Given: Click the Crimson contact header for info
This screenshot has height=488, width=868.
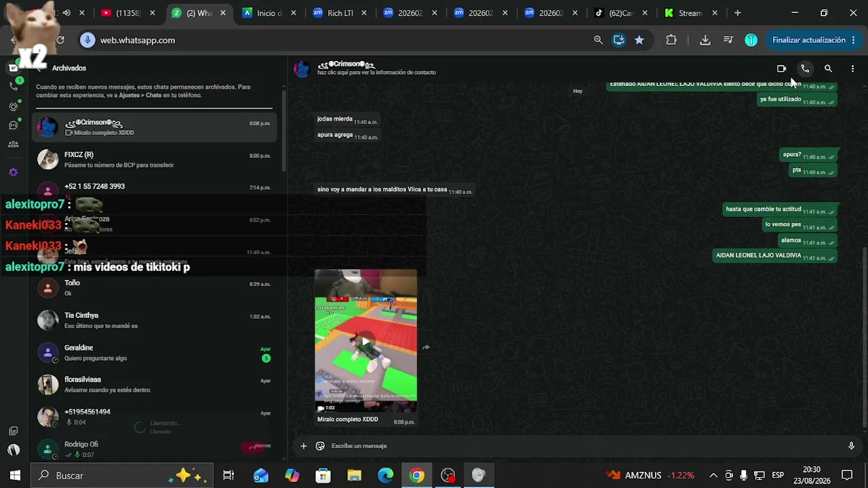Looking at the screenshot, I should 376,68.
